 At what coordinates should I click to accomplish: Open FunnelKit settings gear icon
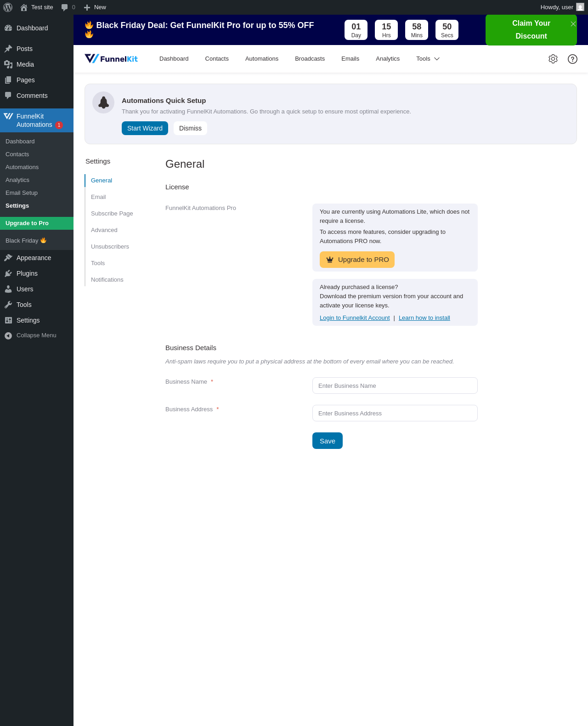[553, 59]
